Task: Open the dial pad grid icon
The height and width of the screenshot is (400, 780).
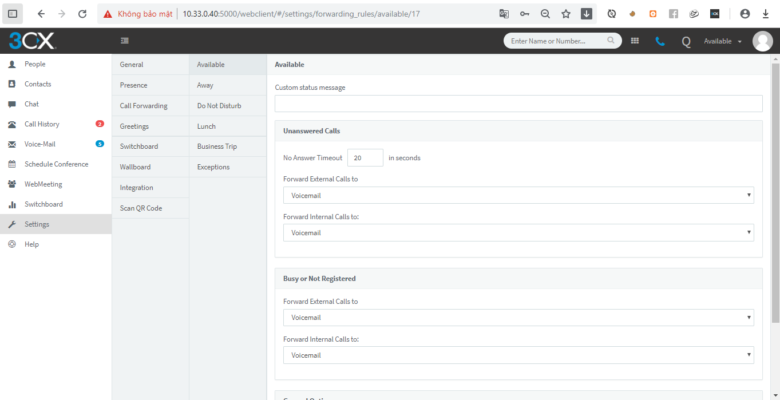Action: (634, 41)
